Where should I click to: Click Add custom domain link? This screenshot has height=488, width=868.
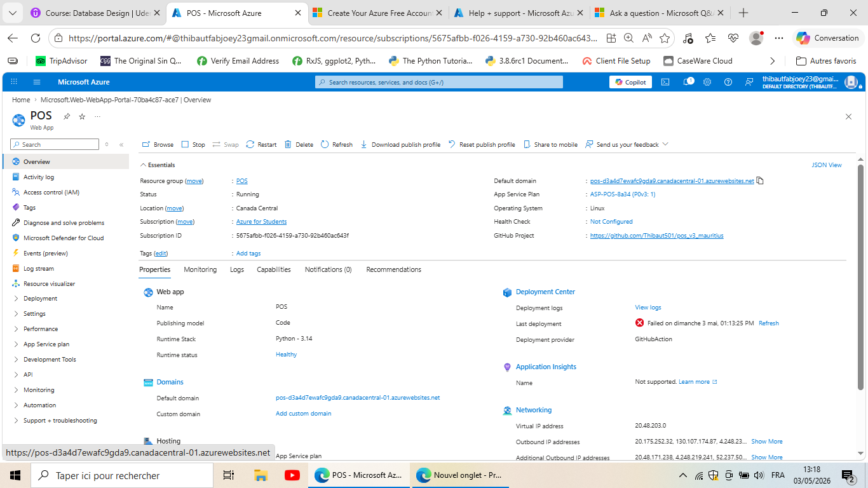click(x=303, y=414)
